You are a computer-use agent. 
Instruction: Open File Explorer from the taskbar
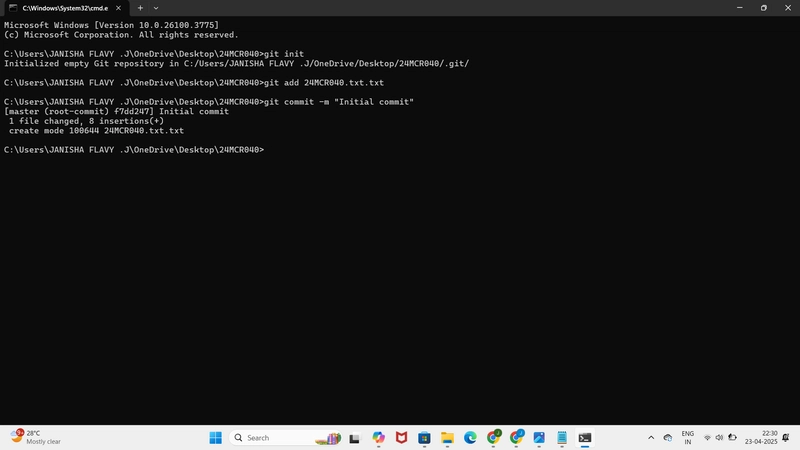coord(447,438)
